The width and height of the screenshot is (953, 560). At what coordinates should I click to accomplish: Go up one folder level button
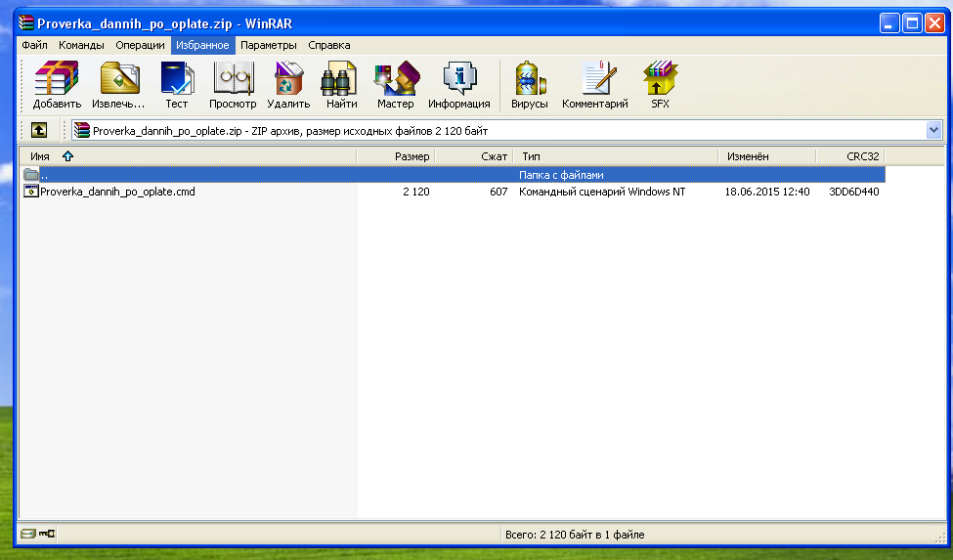point(39,130)
